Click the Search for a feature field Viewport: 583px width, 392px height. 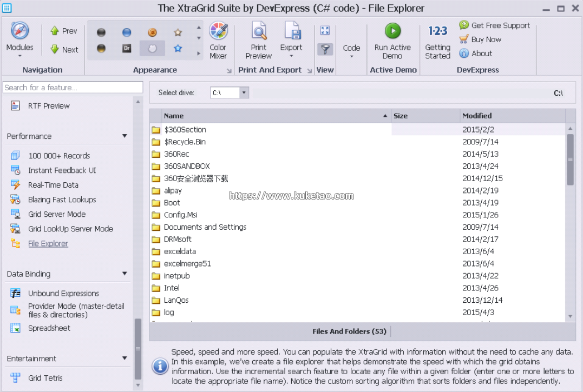tap(73, 88)
